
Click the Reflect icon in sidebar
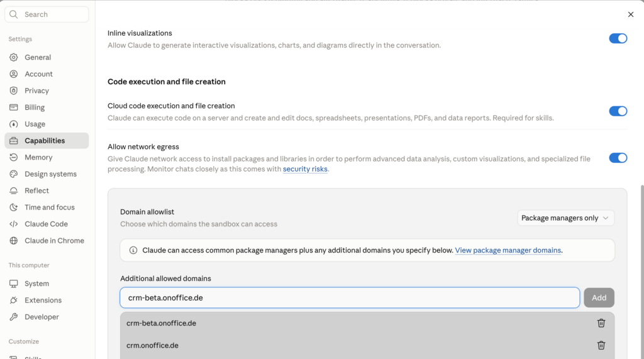[x=14, y=191]
